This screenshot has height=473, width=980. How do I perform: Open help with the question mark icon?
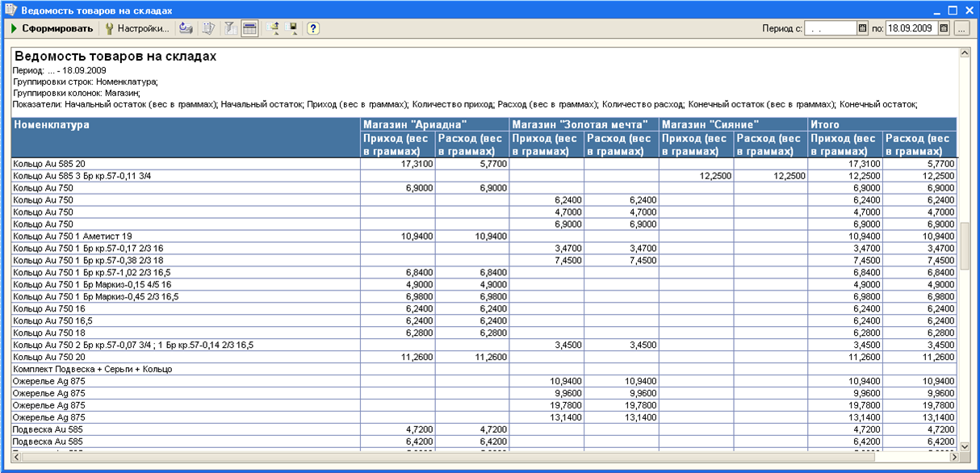tap(313, 28)
